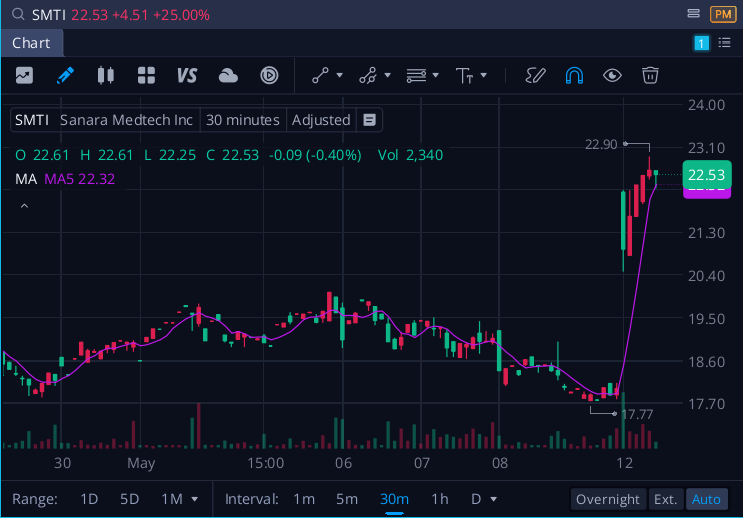The image size is (743, 518).
Task: Open the multi-chart grid layout icon
Action: (x=146, y=75)
